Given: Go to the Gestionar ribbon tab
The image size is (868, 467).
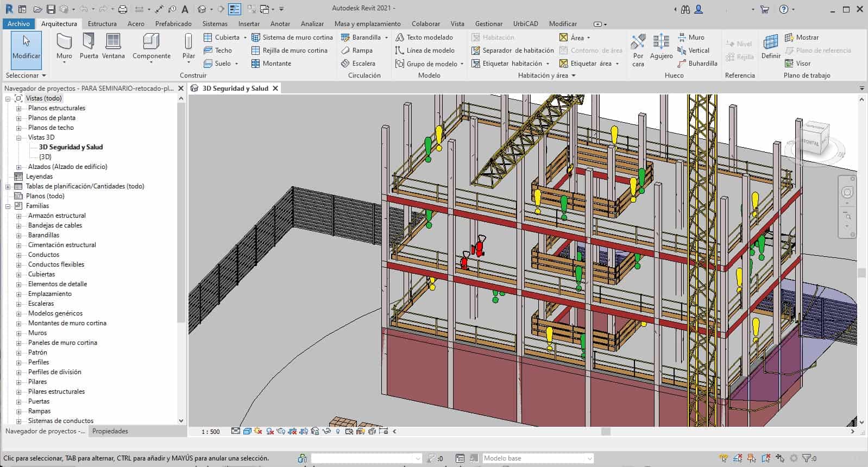Looking at the screenshot, I should pos(489,24).
